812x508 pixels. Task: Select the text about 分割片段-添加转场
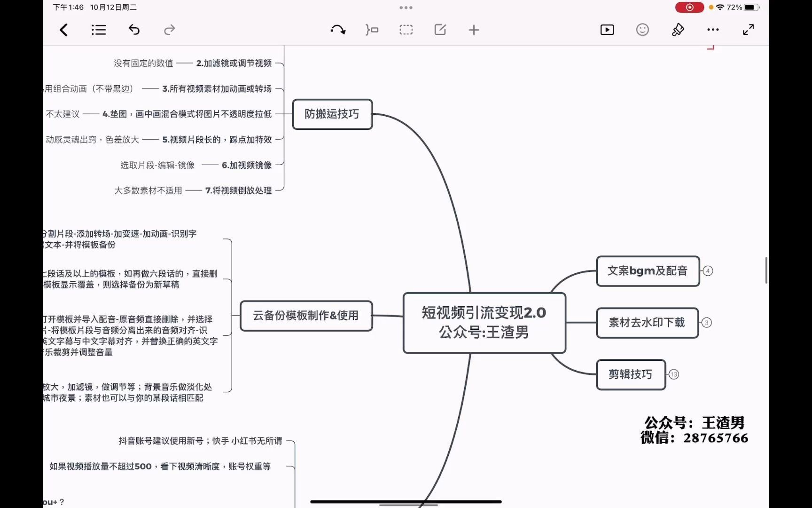click(120, 239)
